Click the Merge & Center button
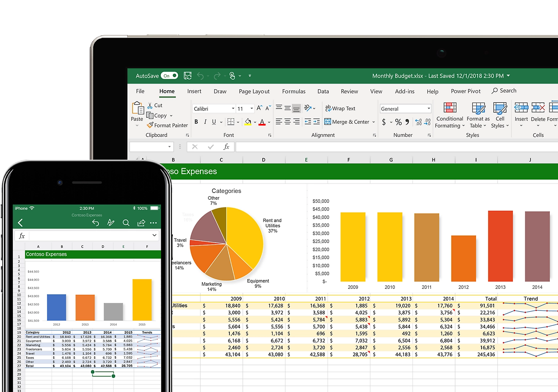558x392 pixels. coord(347,122)
